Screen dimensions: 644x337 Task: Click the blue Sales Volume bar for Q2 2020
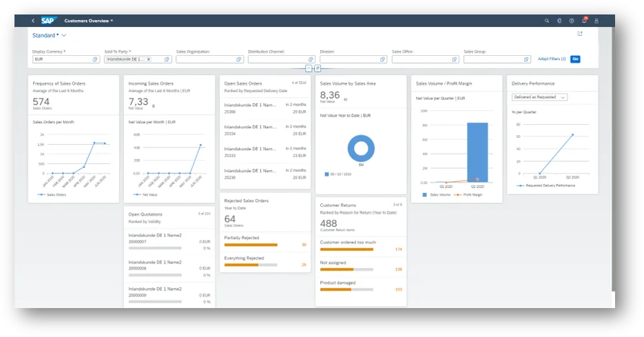point(477,152)
